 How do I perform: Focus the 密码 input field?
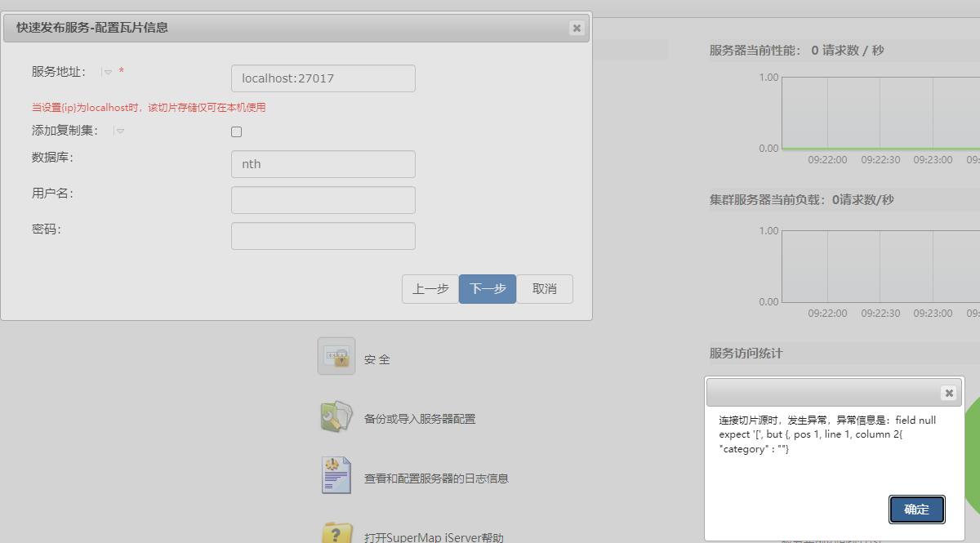323,236
